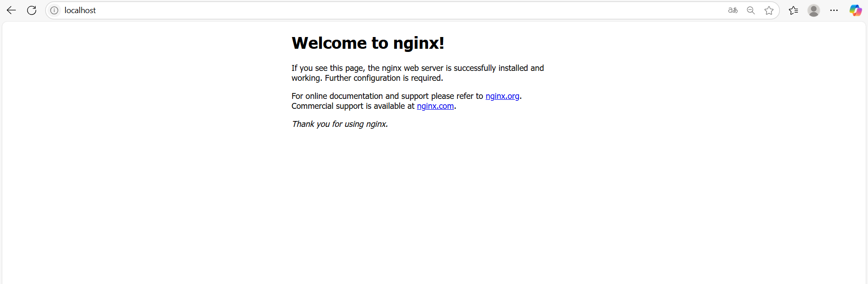Open the user profile avatar
868x284 pixels.
[x=814, y=10]
